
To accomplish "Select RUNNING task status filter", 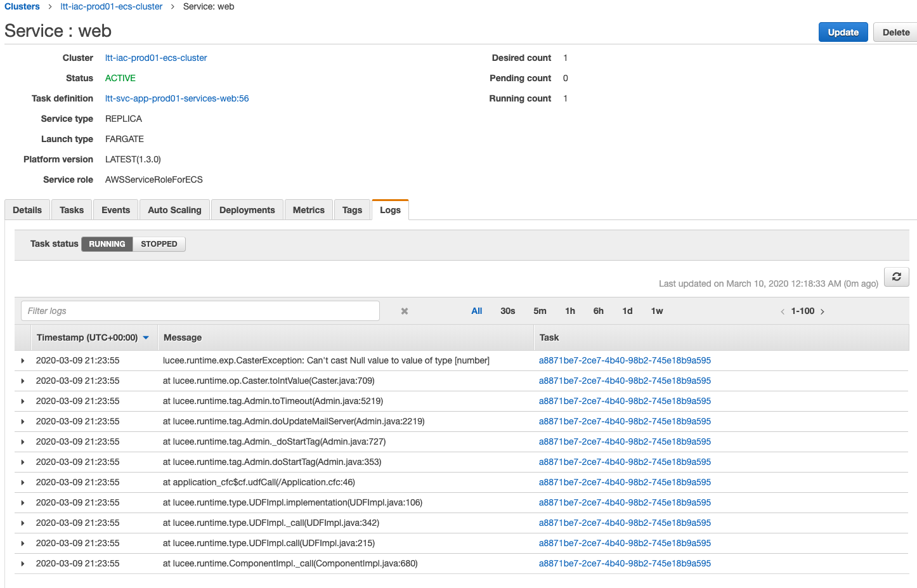I will [x=107, y=244].
